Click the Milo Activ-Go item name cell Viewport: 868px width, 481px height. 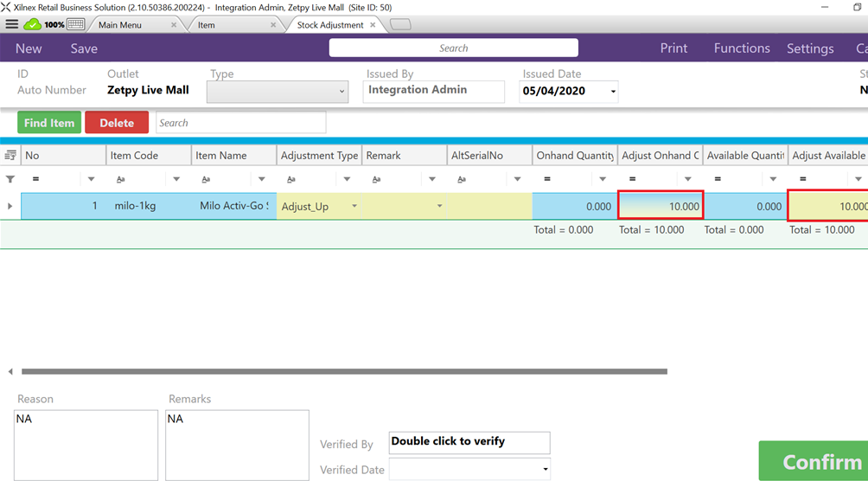click(x=233, y=206)
